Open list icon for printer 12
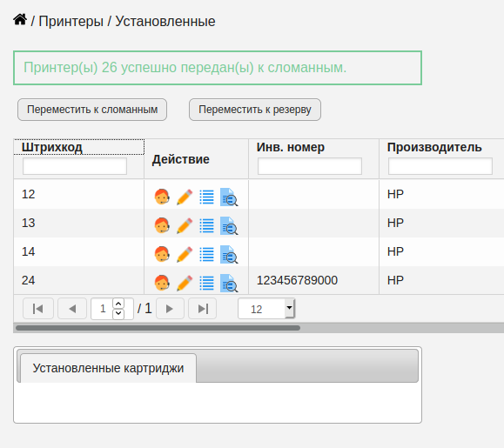 (206, 197)
